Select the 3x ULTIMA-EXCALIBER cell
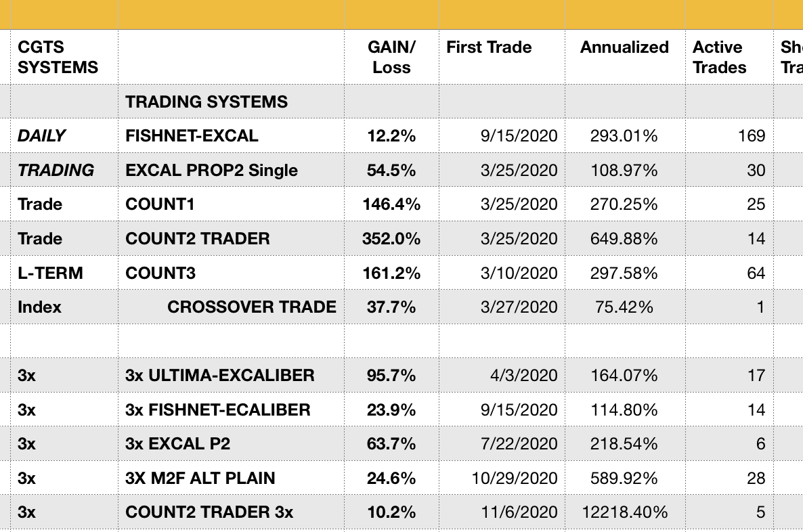 pos(220,376)
